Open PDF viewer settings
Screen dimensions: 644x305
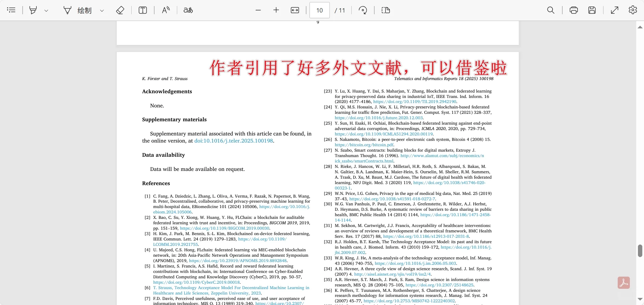click(x=633, y=10)
